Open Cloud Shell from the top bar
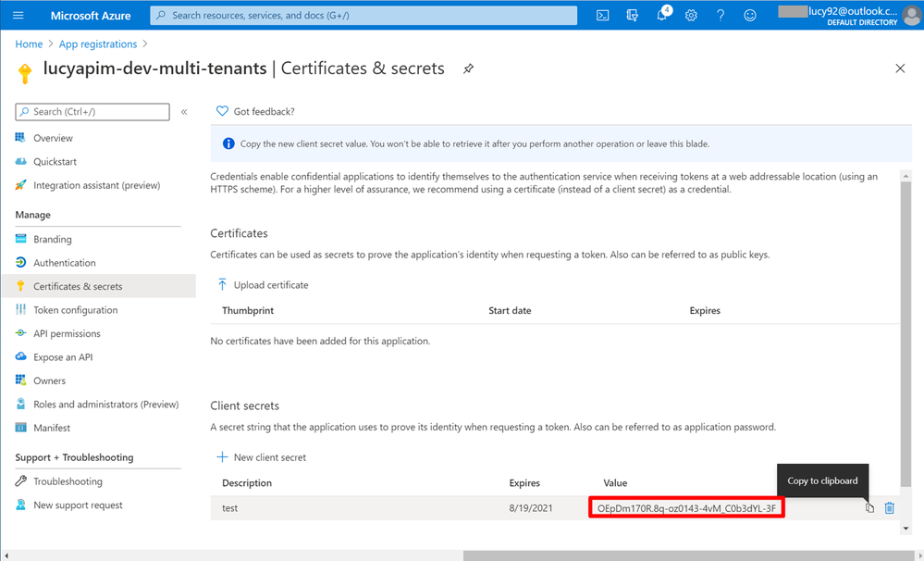This screenshot has height=561, width=924. point(603,16)
